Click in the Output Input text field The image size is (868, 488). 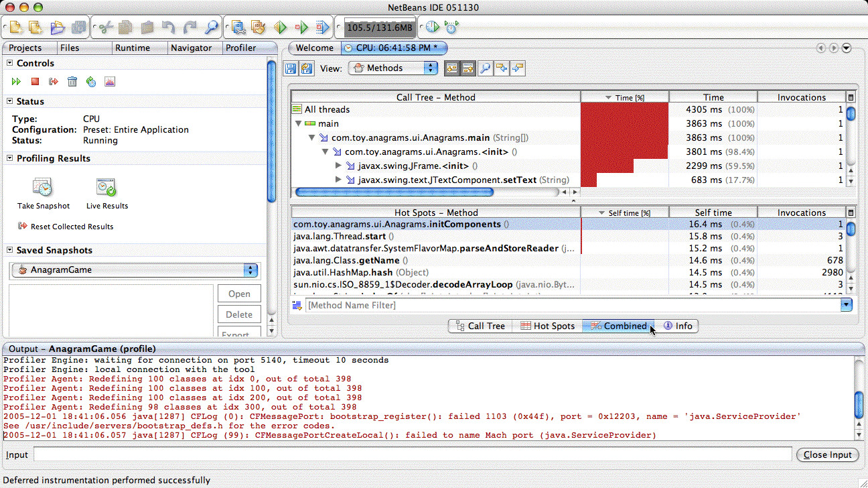coord(412,454)
